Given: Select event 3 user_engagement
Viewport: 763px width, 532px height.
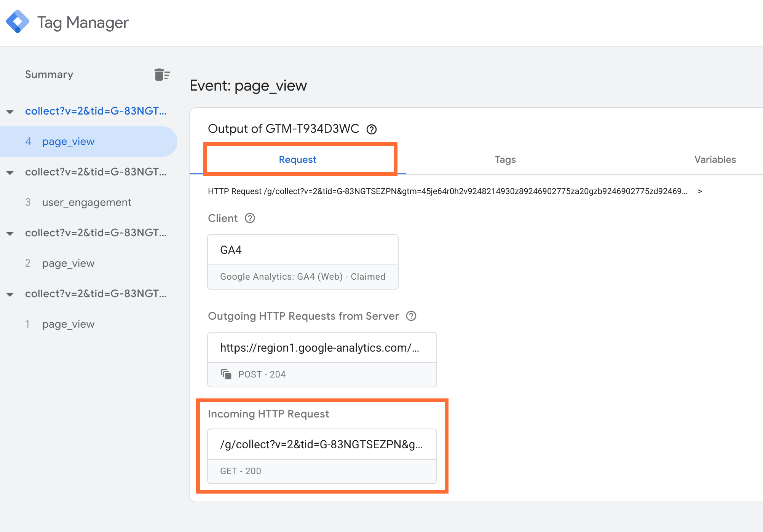Looking at the screenshot, I should click(86, 202).
